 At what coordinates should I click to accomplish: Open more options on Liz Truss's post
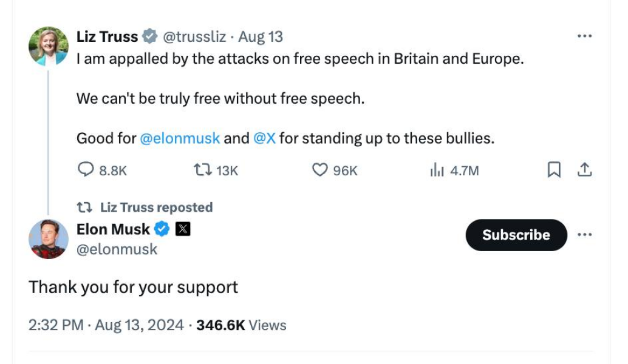point(584,36)
